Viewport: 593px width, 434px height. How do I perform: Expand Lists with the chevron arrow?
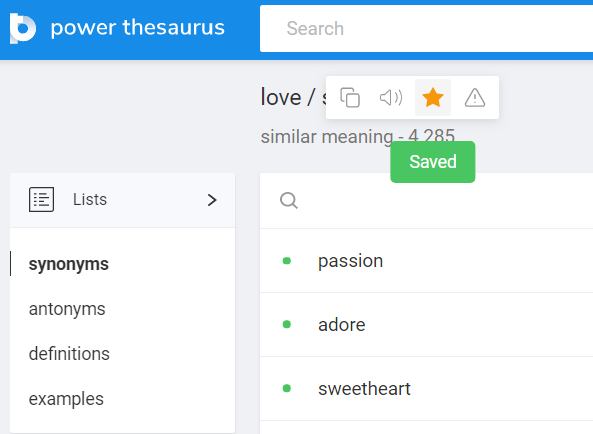[x=212, y=200]
